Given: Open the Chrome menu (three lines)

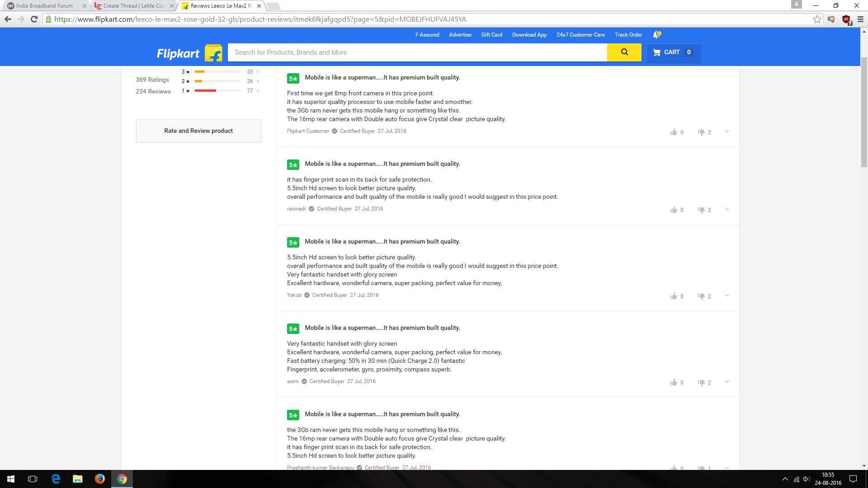Looking at the screenshot, I should pos(860,19).
